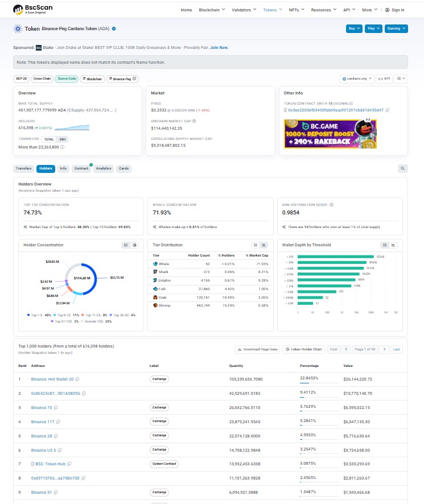The width and height of the screenshot is (424, 504).
Task: Copy the Binance 28 address
Action: (56, 436)
